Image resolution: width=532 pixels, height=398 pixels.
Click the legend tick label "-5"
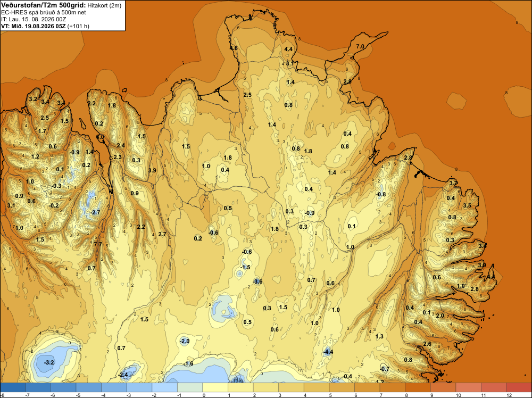(78, 395)
